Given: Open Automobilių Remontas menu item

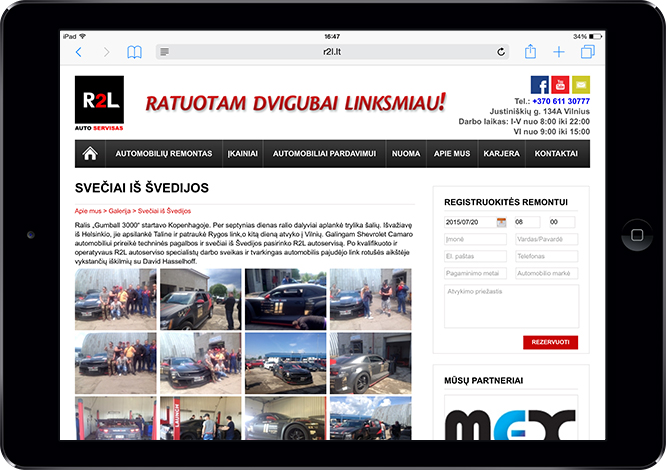Looking at the screenshot, I should pyautogui.click(x=164, y=154).
